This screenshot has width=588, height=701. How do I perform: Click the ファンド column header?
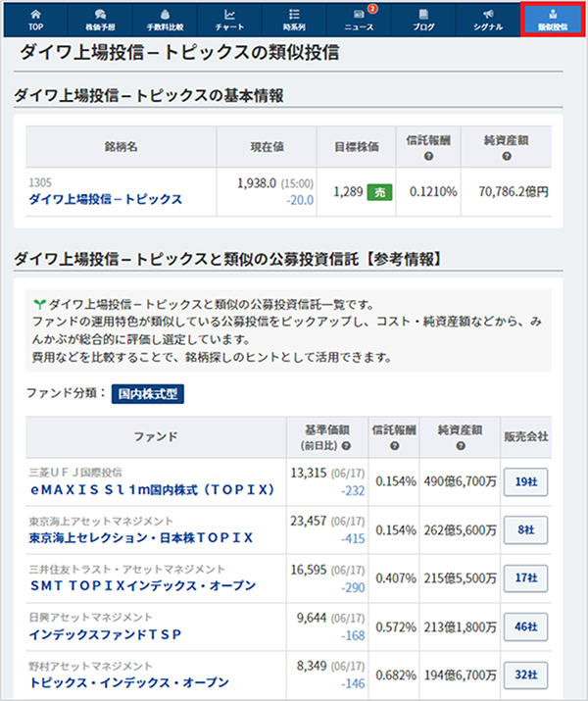click(x=156, y=437)
